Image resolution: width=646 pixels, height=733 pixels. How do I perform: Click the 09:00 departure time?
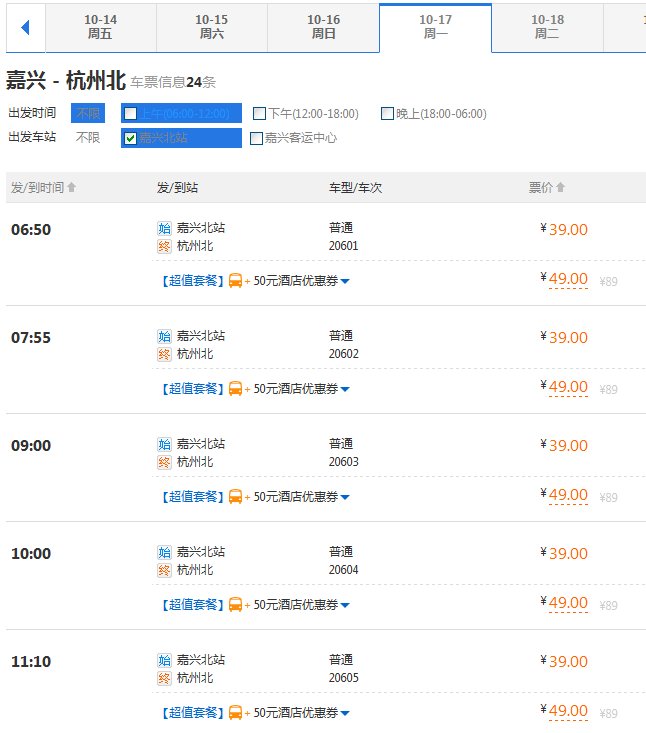[x=31, y=446]
